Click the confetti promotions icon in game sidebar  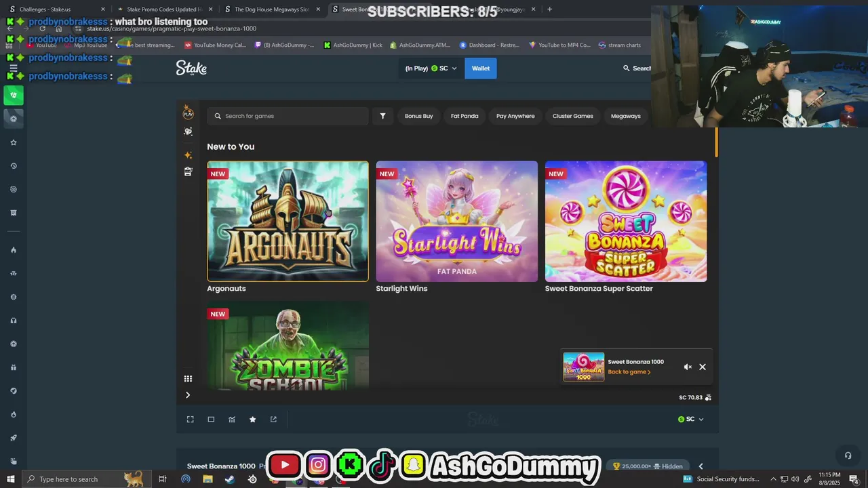pos(188,131)
